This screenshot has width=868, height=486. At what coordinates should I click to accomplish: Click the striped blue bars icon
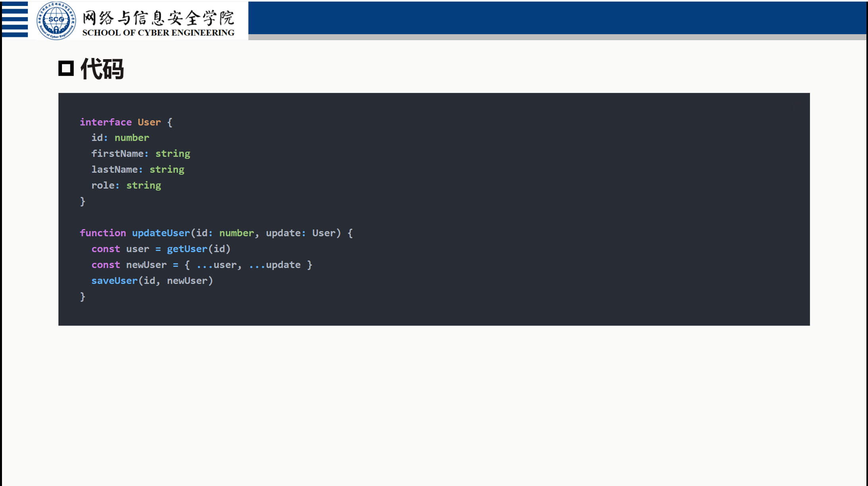[15, 19]
